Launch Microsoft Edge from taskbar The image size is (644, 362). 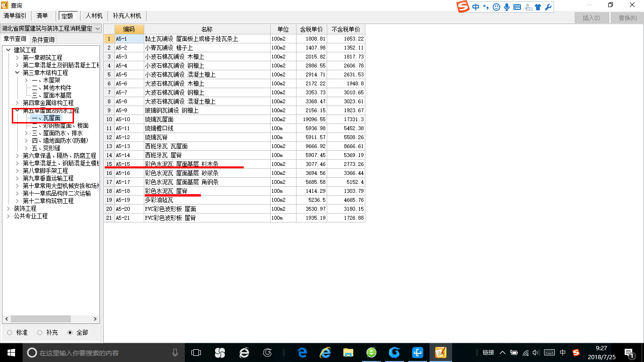coord(302,353)
